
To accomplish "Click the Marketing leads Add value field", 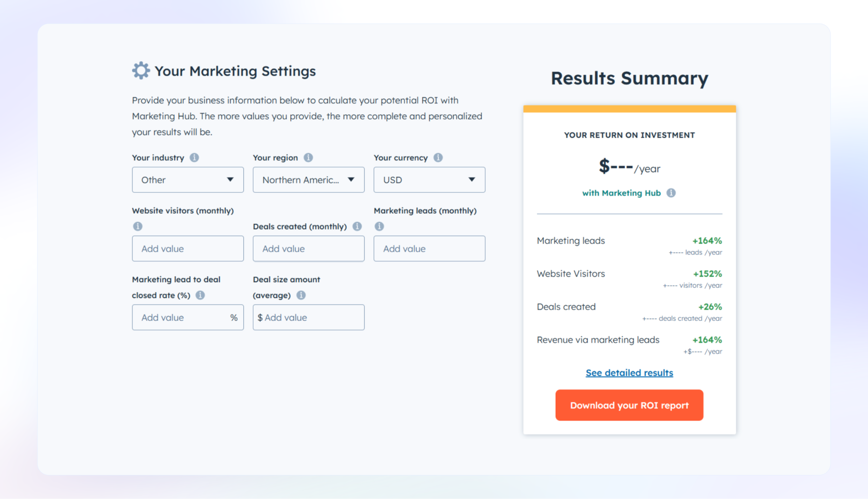I will pyautogui.click(x=429, y=248).
